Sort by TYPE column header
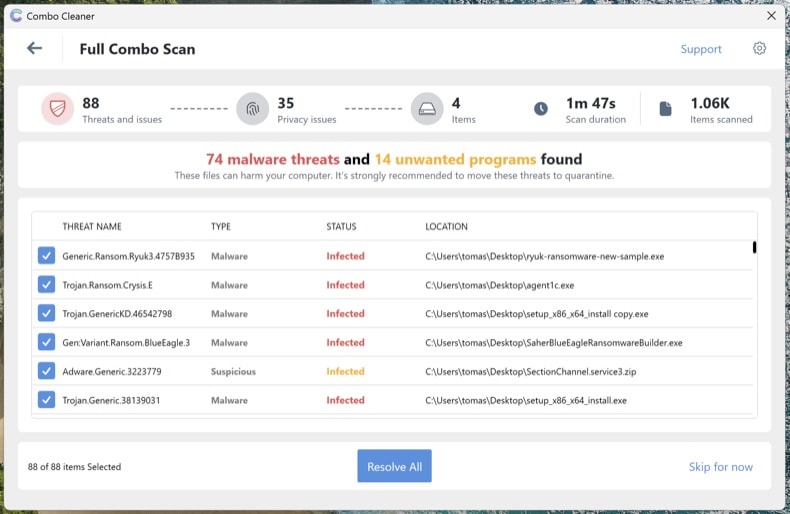 coord(221,226)
